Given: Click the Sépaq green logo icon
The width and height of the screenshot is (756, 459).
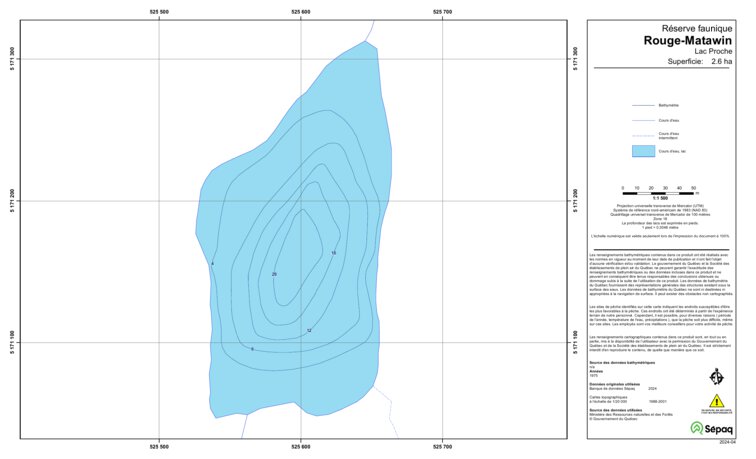Looking at the screenshot, I should click(x=697, y=427).
